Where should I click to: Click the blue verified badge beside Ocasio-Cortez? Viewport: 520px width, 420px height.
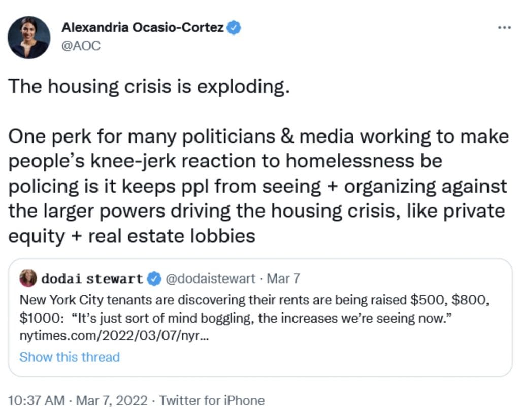click(234, 28)
